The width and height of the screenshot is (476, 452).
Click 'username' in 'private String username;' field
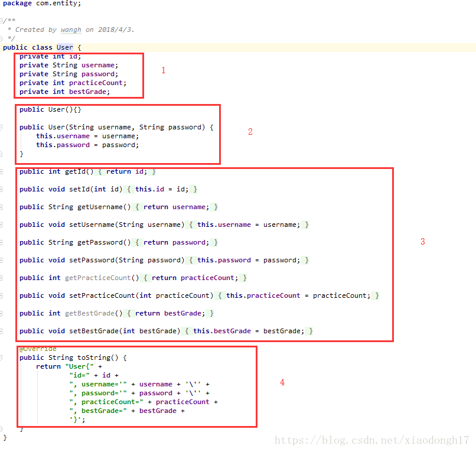[x=98, y=65]
